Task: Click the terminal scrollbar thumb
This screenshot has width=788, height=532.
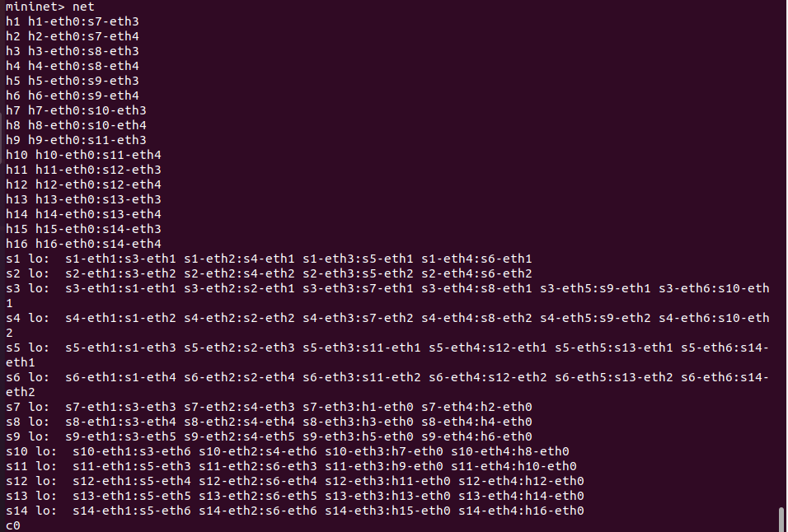Action: coord(781,519)
